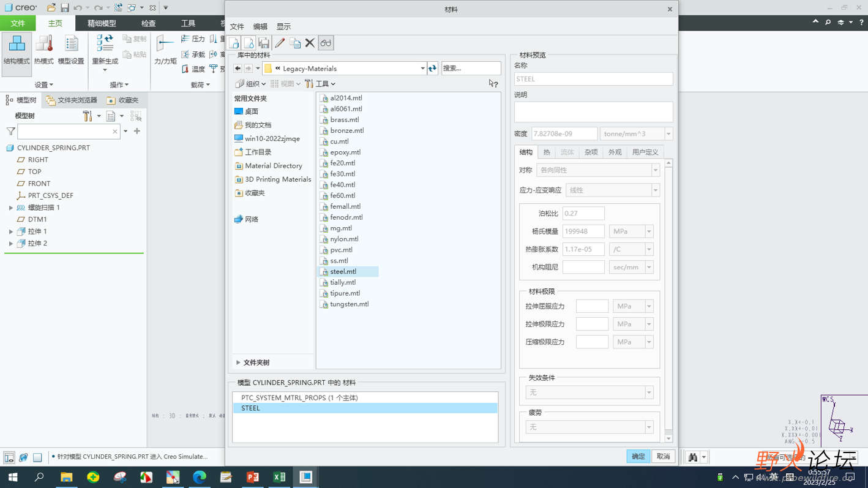The width and height of the screenshot is (868, 488).
Task: Click the 力/力矩 force load icon
Action: [165, 50]
